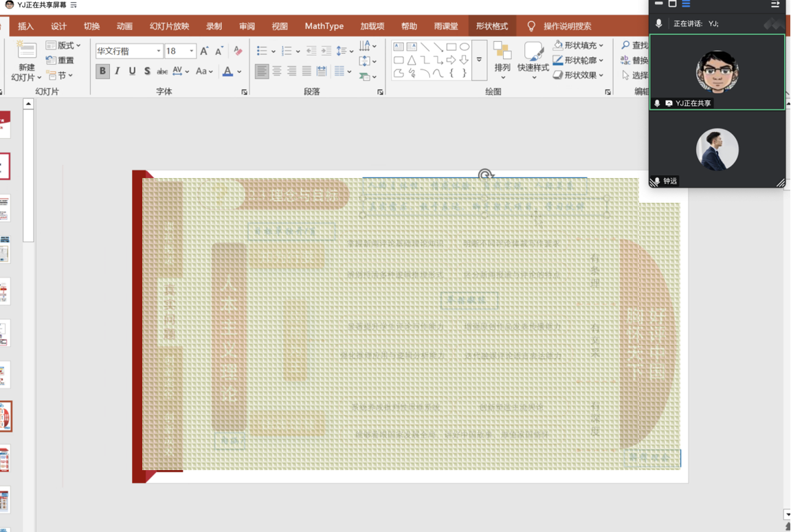Insert a vertical text box shape

[x=412, y=47]
